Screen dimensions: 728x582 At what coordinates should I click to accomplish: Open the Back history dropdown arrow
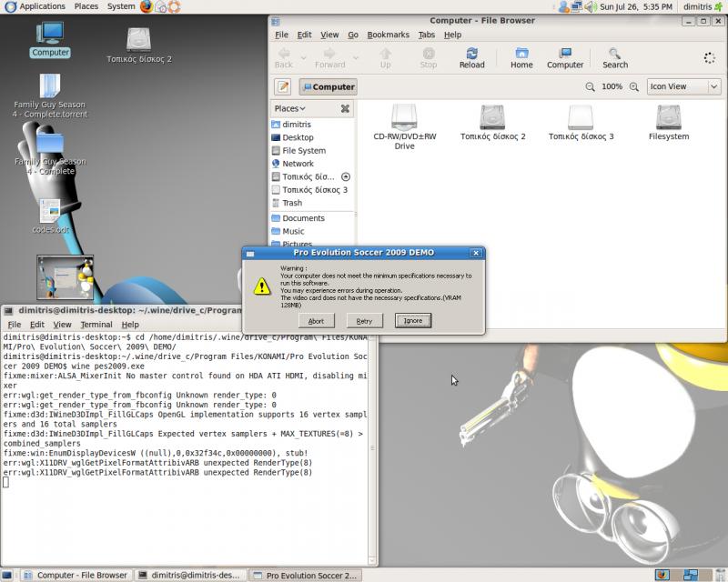tap(304, 58)
